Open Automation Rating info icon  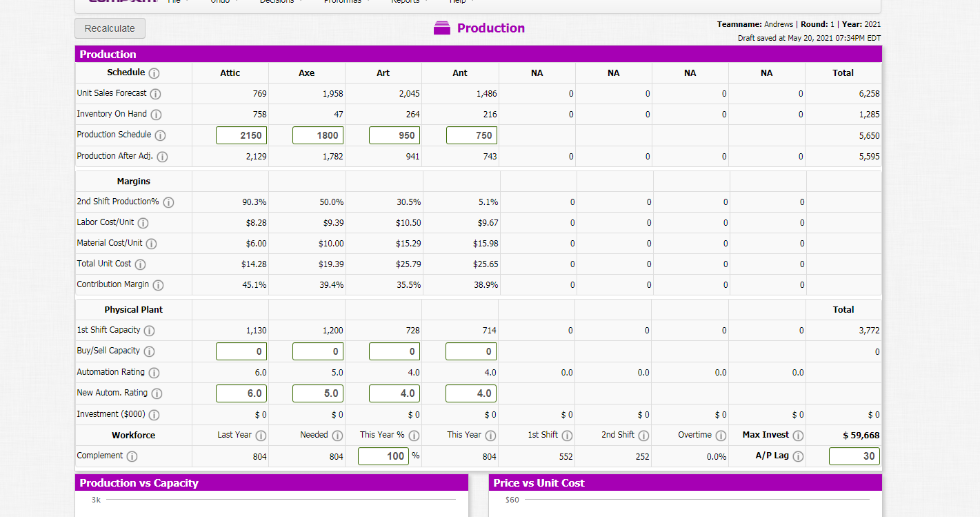click(x=154, y=373)
